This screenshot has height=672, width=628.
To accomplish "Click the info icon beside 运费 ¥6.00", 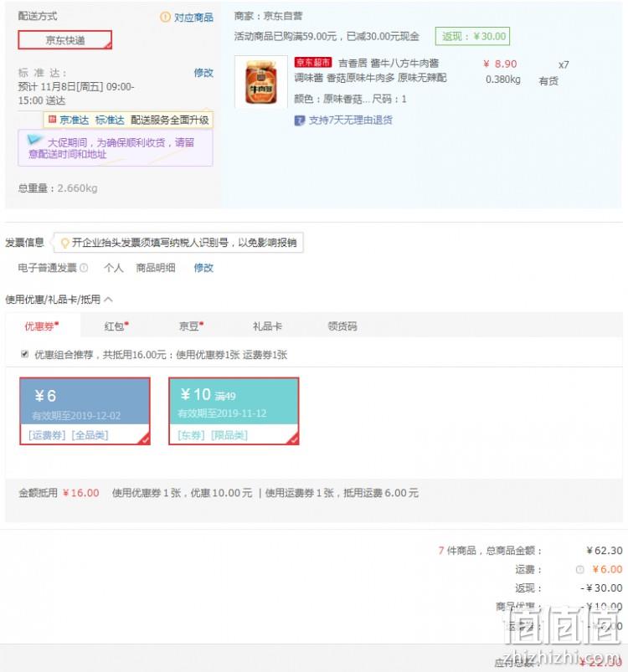I will coord(579,570).
